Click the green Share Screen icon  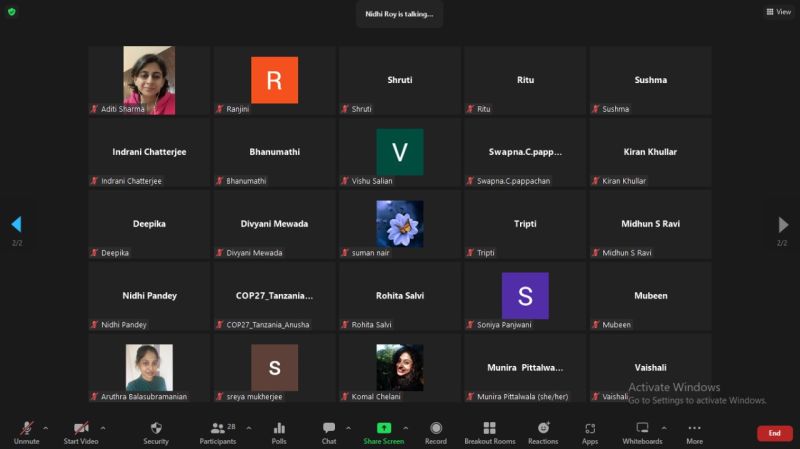click(x=384, y=428)
